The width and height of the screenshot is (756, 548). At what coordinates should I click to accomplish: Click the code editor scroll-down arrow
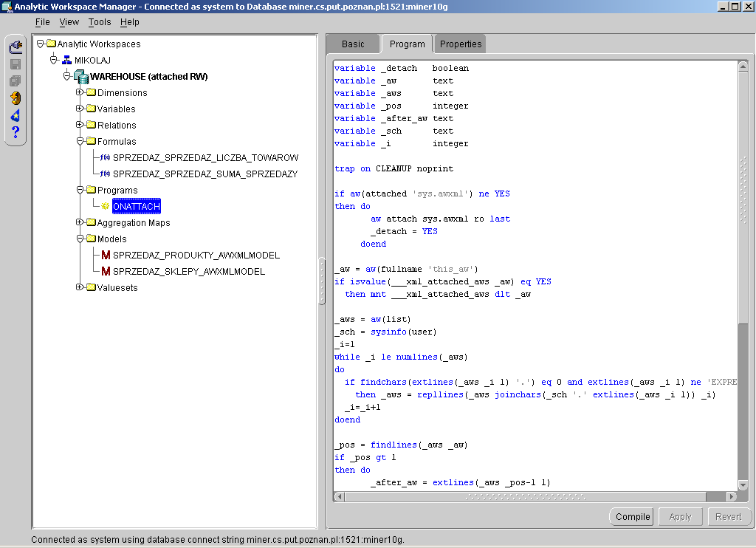pos(743,485)
